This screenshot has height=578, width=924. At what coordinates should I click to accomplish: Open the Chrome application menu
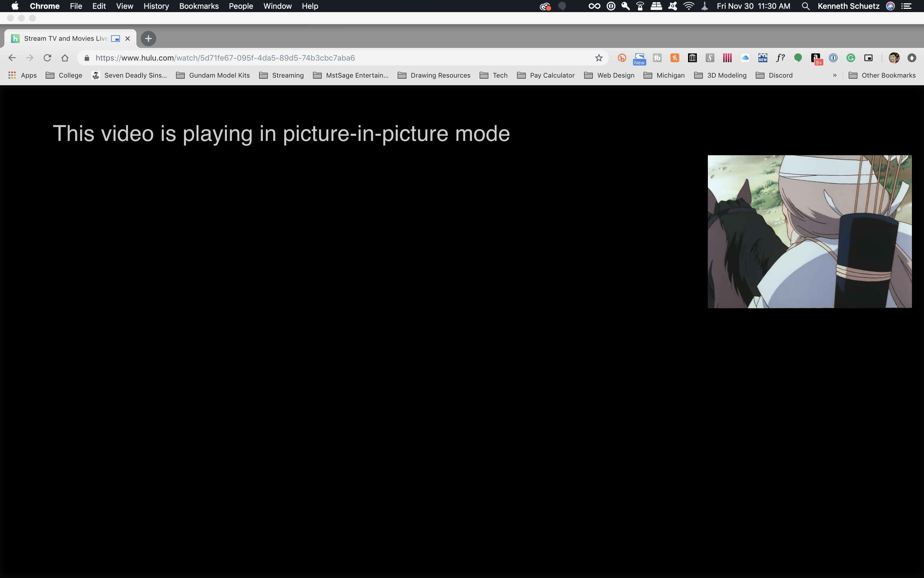point(45,6)
